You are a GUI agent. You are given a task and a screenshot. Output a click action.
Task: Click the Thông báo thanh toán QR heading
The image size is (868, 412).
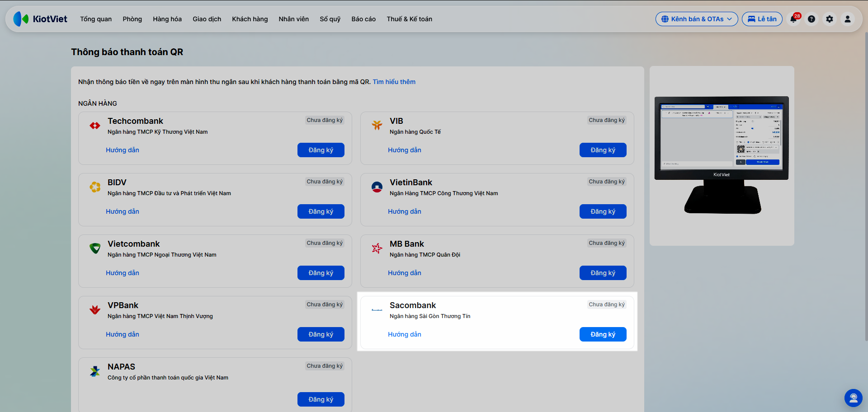click(127, 52)
